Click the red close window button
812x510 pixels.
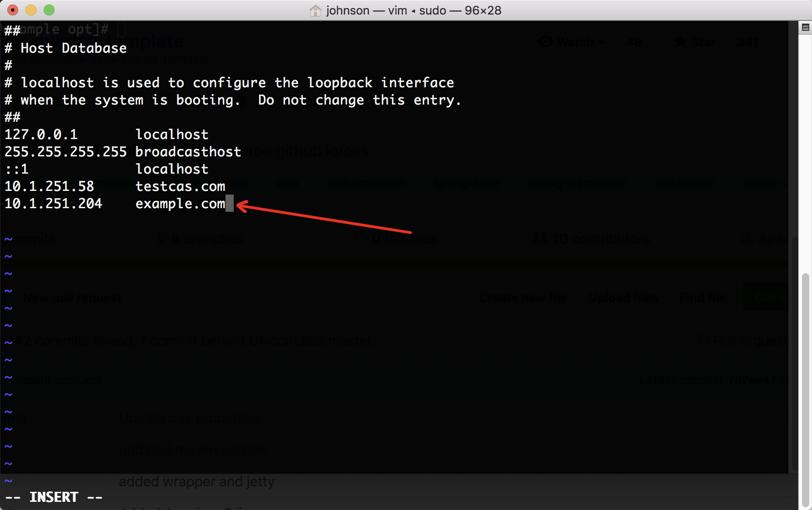13,10
